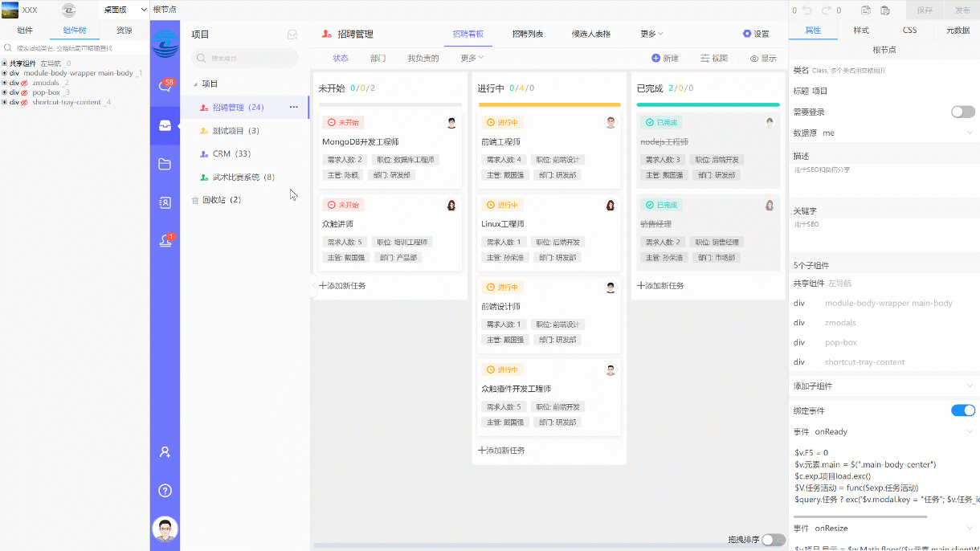This screenshot has height=551, width=980.
Task: Switch to the CSS tab
Action: pyautogui.click(x=909, y=30)
